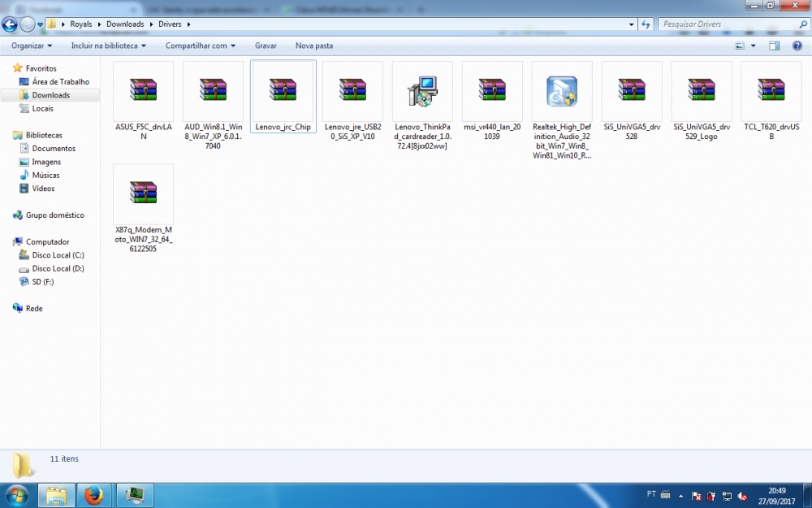The image size is (812, 508).
Task: Go to Área de Trabalho in Favoritos
Action: click(x=61, y=82)
